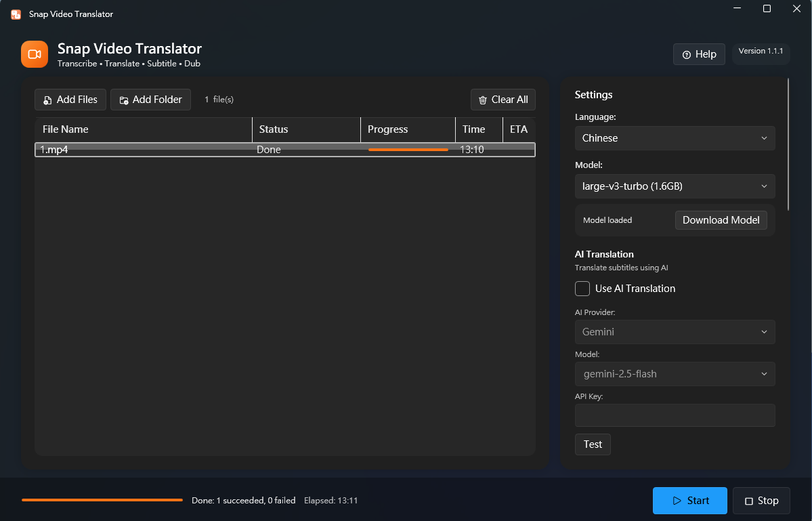Click the 1.mp4 row progress bar
The image size is (812, 521).
[x=408, y=150]
